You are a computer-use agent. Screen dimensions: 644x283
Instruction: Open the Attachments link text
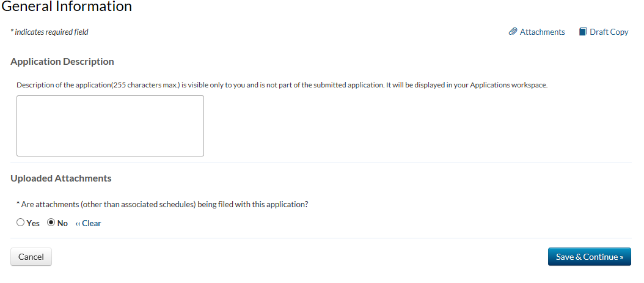(x=542, y=32)
